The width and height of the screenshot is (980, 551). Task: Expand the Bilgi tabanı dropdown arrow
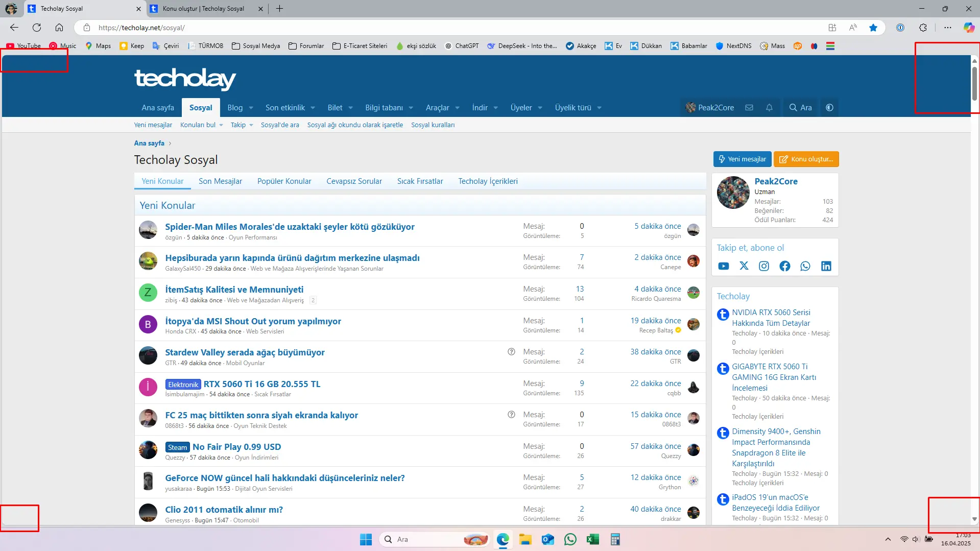pos(411,108)
